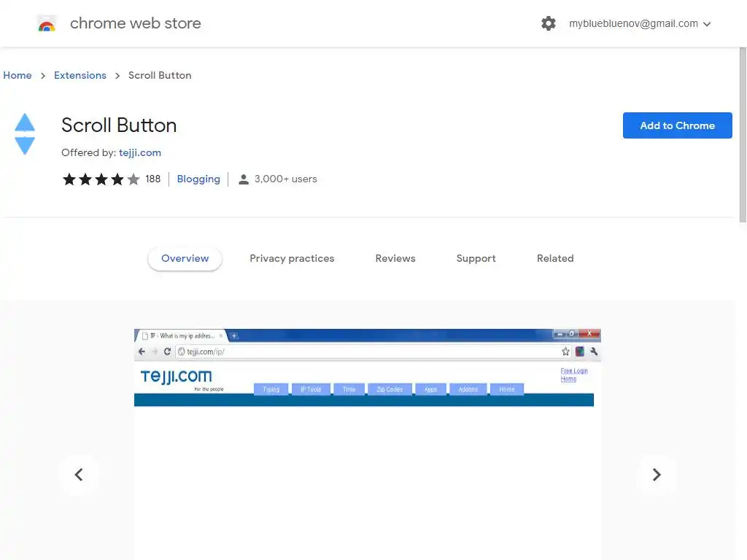This screenshot has width=747, height=560.
Task: Click the Chrome Web Store rainbow logo
Action: pyautogui.click(x=47, y=23)
